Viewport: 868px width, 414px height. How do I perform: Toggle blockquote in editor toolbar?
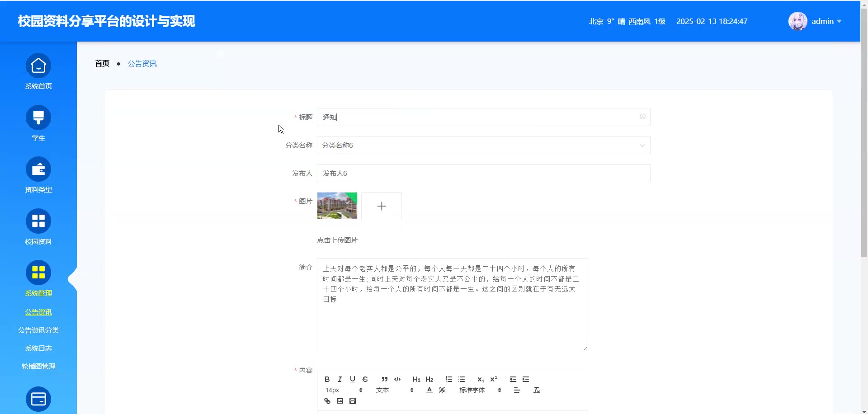[x=385, y=379]
